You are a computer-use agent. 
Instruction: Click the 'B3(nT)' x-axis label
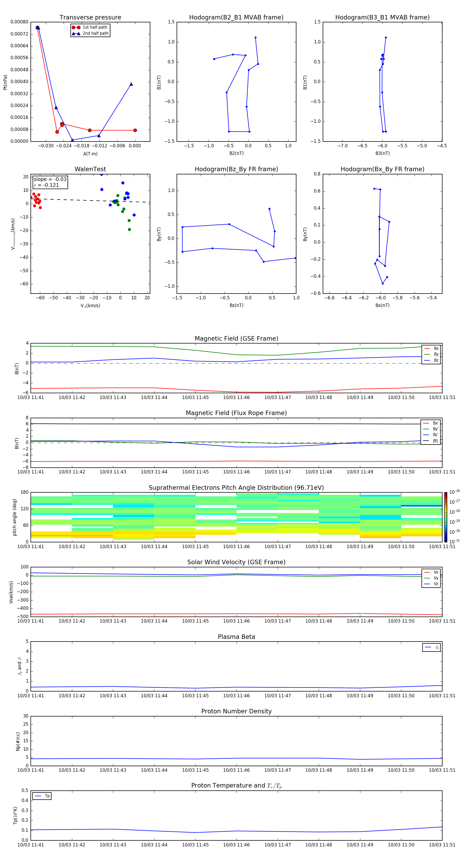click(382, 153)
